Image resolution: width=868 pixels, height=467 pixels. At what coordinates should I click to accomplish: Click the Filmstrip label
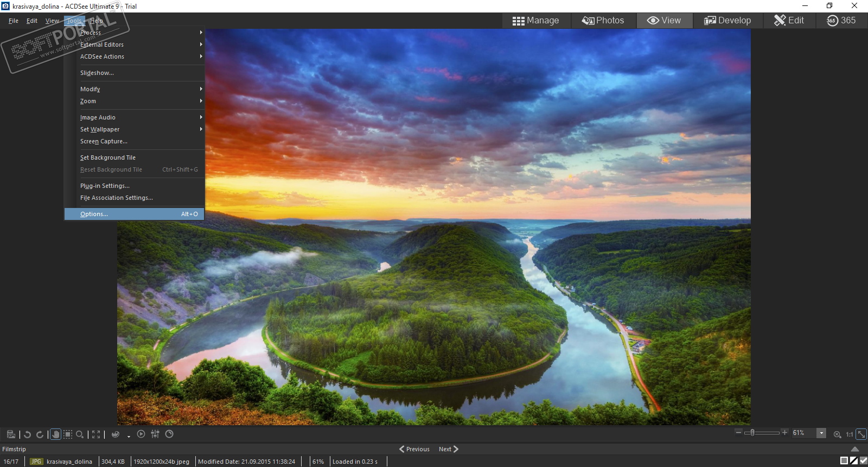pyautogui.click(x=14, y=449)
